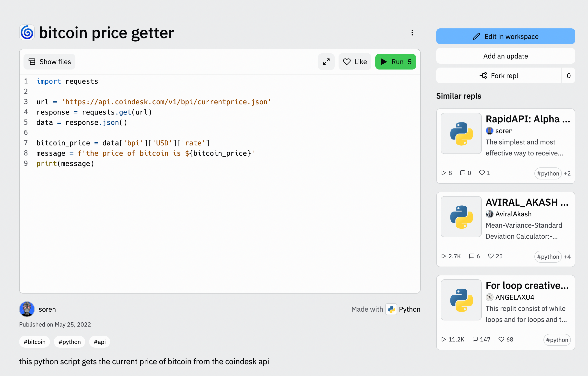Click comments icon on For loop creative card

475,339
